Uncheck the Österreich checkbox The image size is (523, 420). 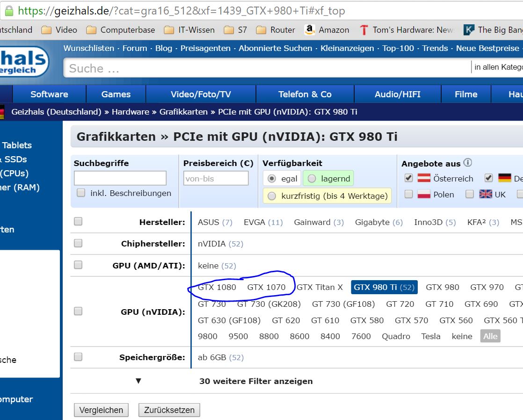[x=408, y=178]
